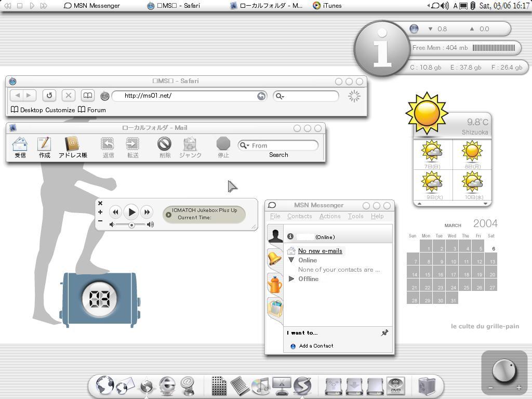Click the 削除 delete icon in Mail
Screen dimensions: 532x399
[x=165, y=148]
